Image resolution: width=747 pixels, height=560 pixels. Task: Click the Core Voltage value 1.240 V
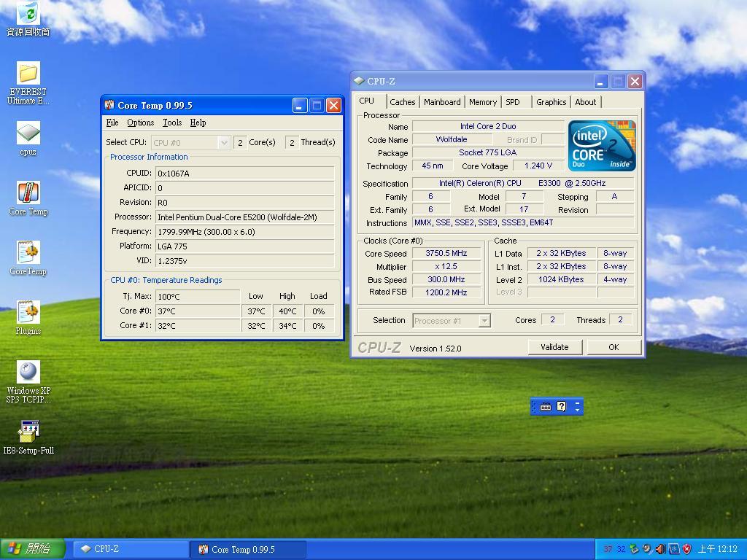[538, 166]
